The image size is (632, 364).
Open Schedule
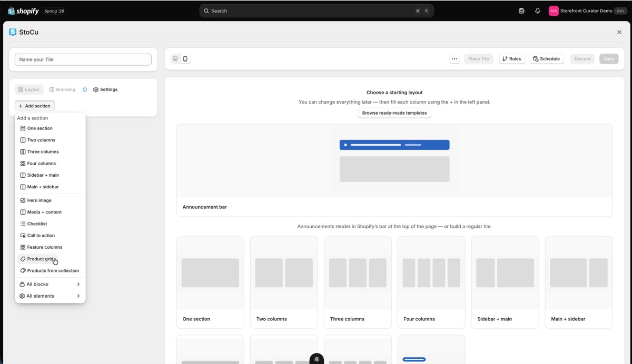coord(547,59)
